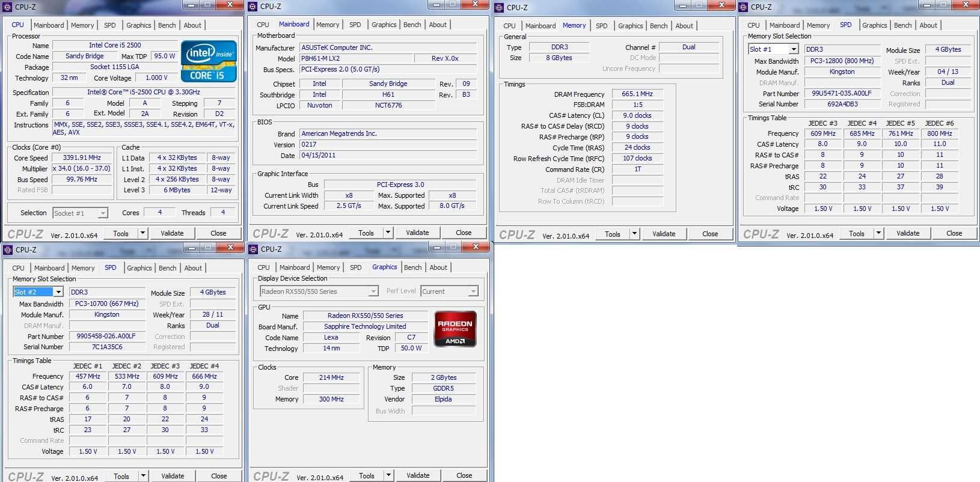Click the GPU Code Name value Lexa
Viewport: 980px width, 482px height.
point(331,337)
